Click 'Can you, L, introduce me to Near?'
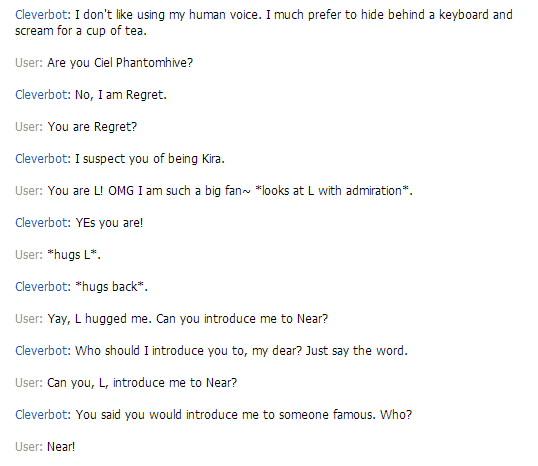This screenshot has width=538, height=466. (142, 383)
